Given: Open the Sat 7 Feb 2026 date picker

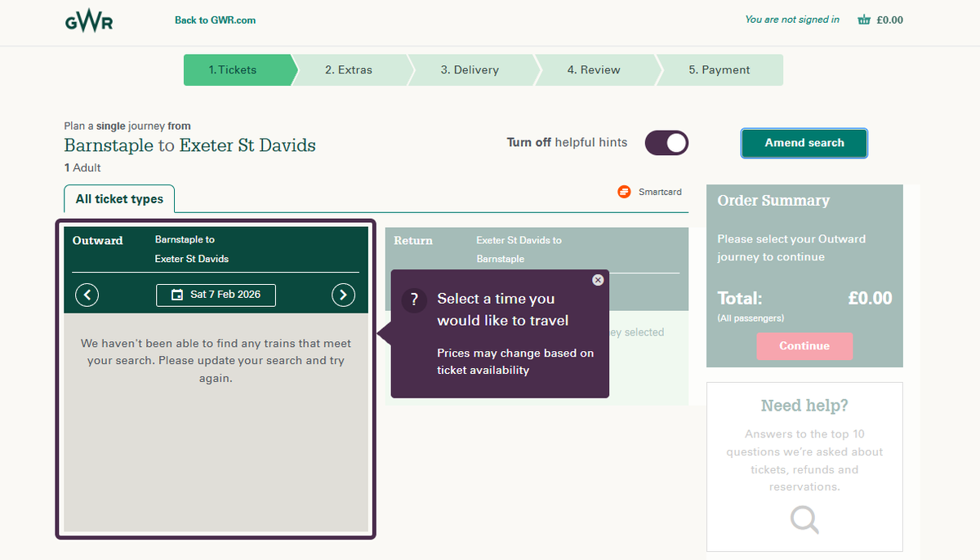Looking at the screenshot, I should 216,295.
